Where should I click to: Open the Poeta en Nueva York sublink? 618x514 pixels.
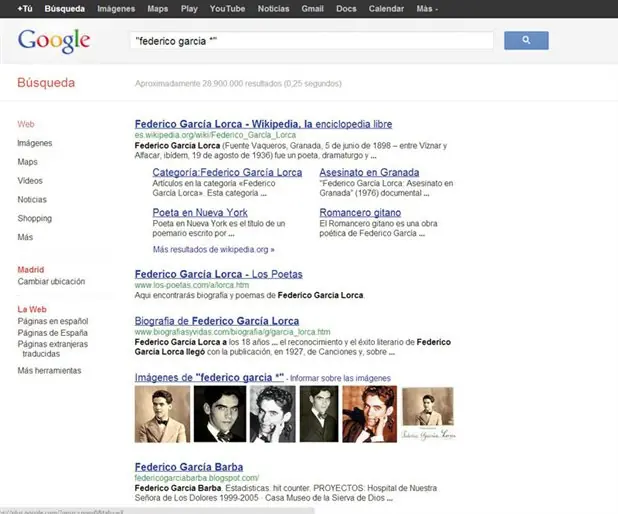[x=200, y=212]
